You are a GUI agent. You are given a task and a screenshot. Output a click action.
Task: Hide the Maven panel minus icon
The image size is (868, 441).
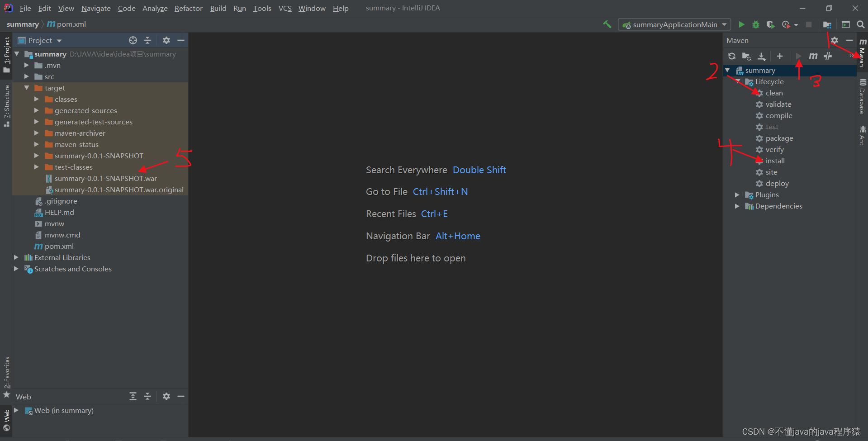point(849,40)
